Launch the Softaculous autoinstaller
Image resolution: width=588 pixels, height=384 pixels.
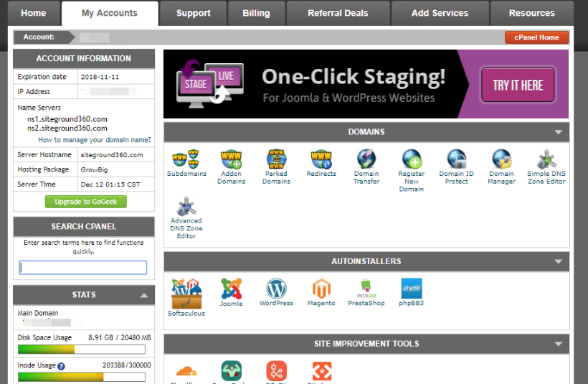pos(186,298)
